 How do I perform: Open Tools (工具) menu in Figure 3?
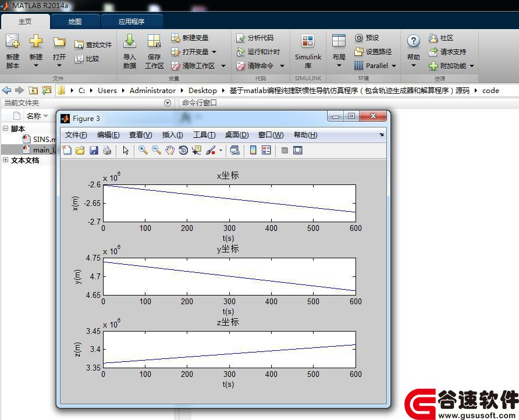(204, 135)
